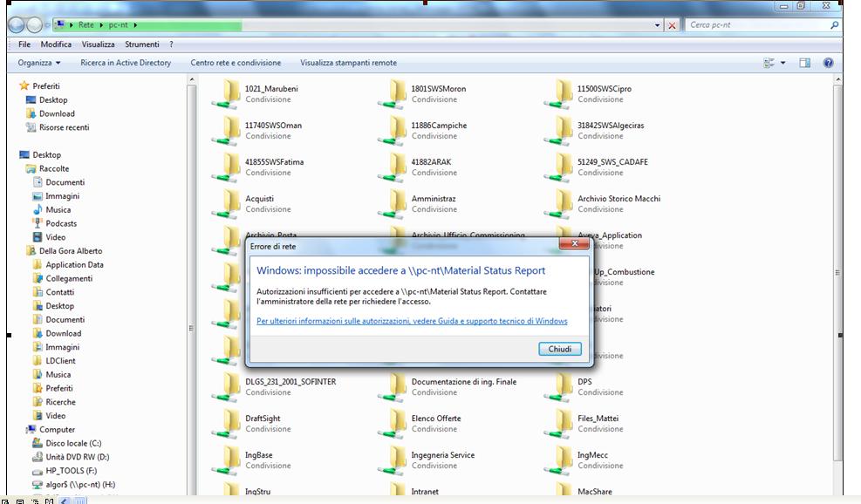Image resolution: width=861 pixels, height=504 pixels.
Task: Click Ricerca in Active Directory
Action: pos(126,63)
